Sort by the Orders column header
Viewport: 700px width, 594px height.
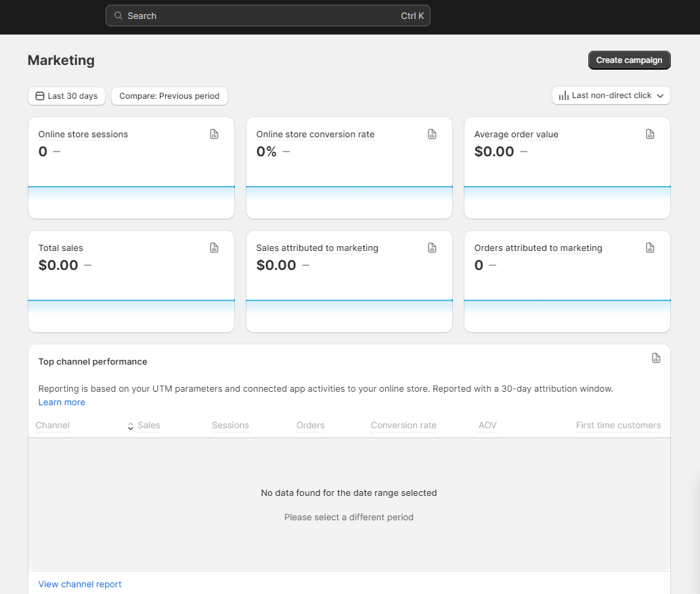[x=310, y=426]
